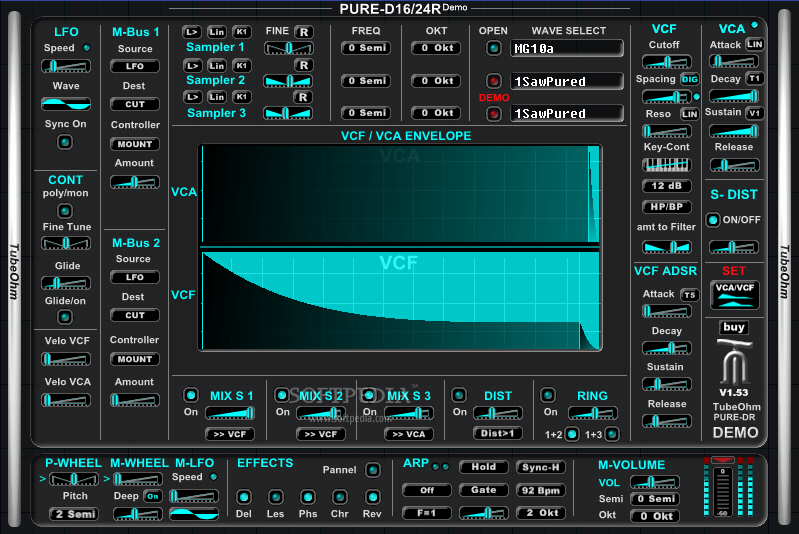Open the M-Bus 2 Dest CUT selector
This screenshot has height=534, width=799.
click(x=135, y=315)
